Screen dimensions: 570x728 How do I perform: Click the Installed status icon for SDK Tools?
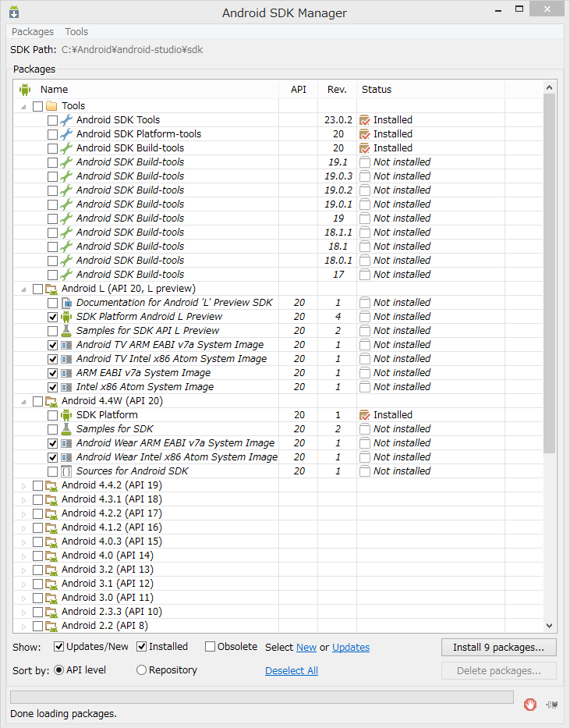tap(365, 120)
